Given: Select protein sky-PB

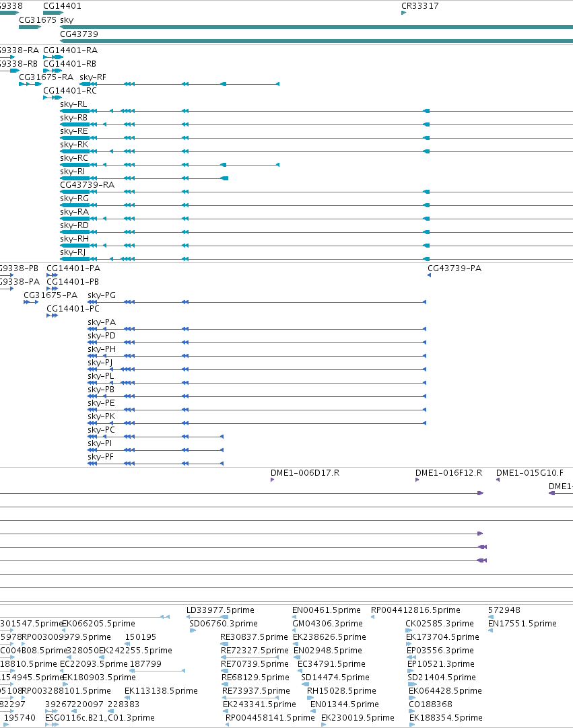Looking at the screenshot, I should pyautogui.click(x=257, y=396).
